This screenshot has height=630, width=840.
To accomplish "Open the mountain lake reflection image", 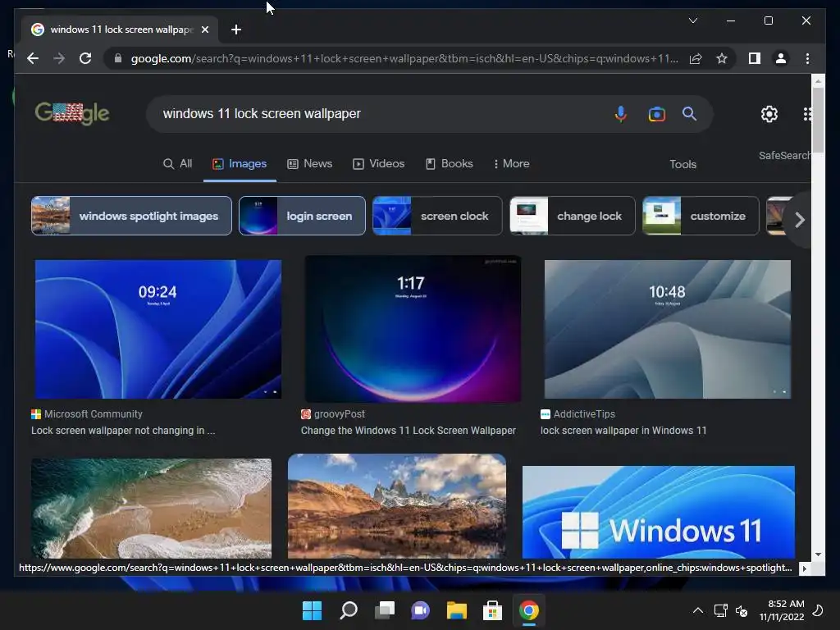I will coord(397,506).
